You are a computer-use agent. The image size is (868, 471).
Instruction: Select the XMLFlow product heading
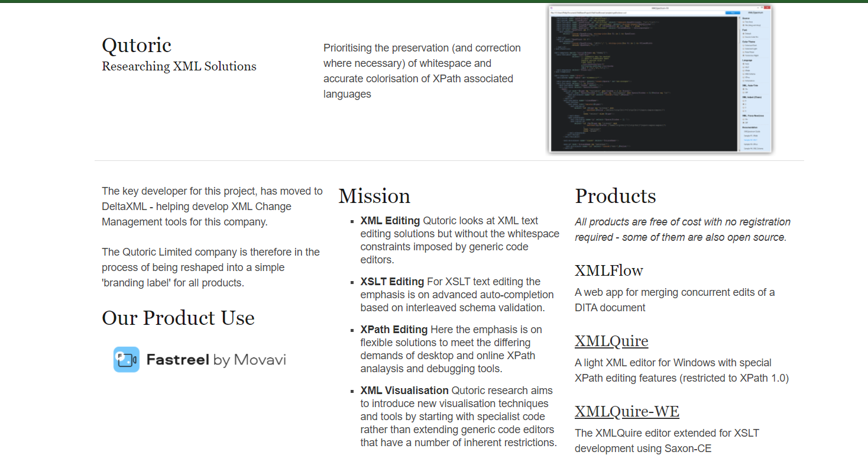pos(609,270)
